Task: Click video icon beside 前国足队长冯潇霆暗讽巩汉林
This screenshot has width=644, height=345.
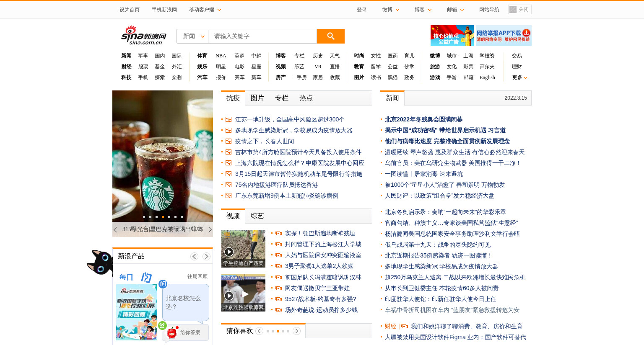Action: pos(278,277)
